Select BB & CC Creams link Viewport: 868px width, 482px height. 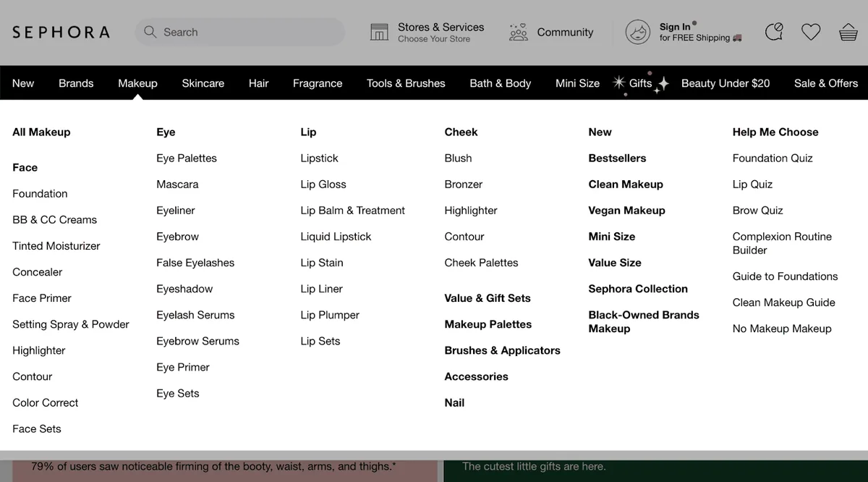point(54,219)
